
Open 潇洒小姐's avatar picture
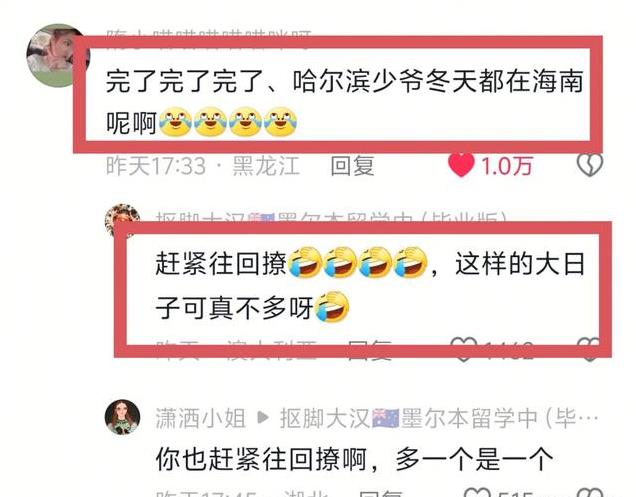[122, 417]
